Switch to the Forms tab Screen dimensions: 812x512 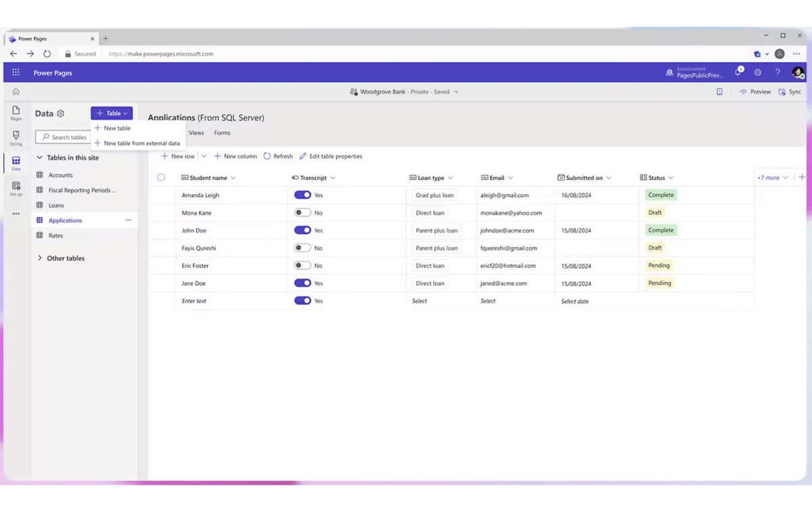222,133
